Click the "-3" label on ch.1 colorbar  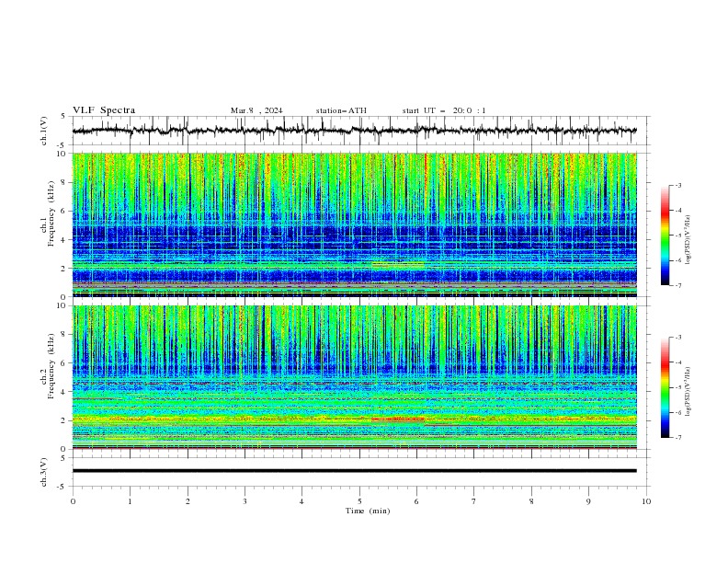click(678, 185)
